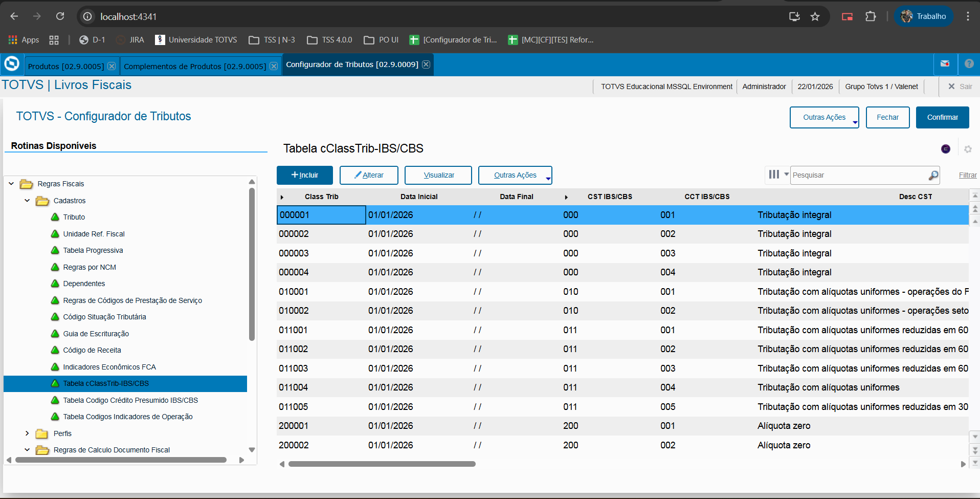
Task: Click the Perfis folder icon
Action: tap(42, 434)
